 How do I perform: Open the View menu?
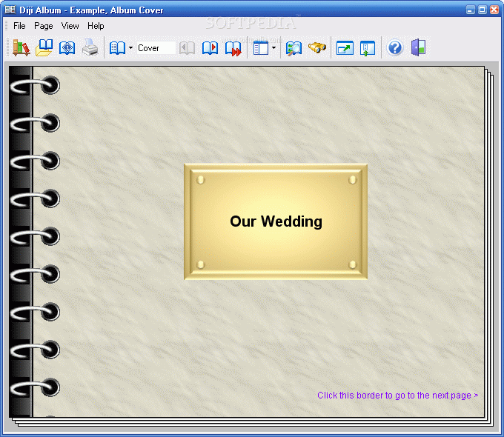(70, 26)
